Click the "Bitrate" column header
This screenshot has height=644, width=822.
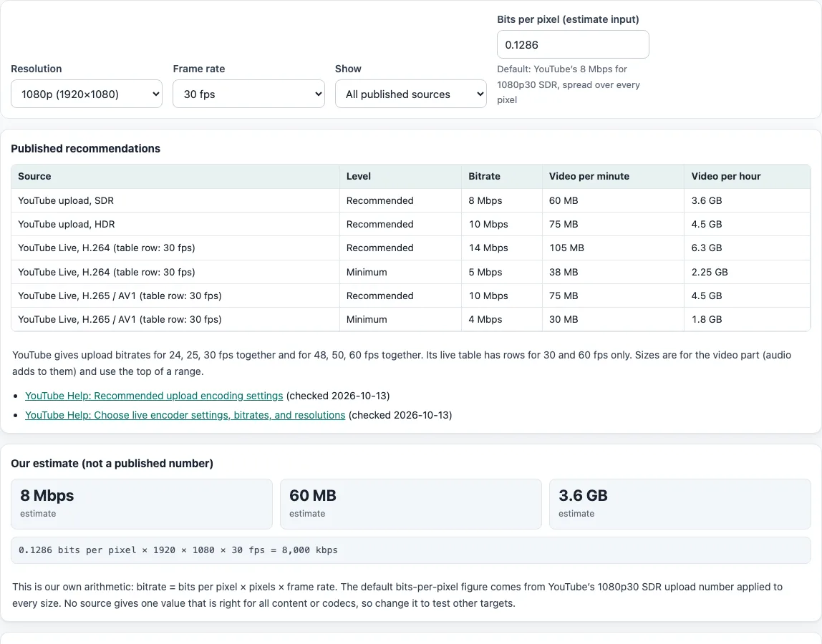coord(502,176)
